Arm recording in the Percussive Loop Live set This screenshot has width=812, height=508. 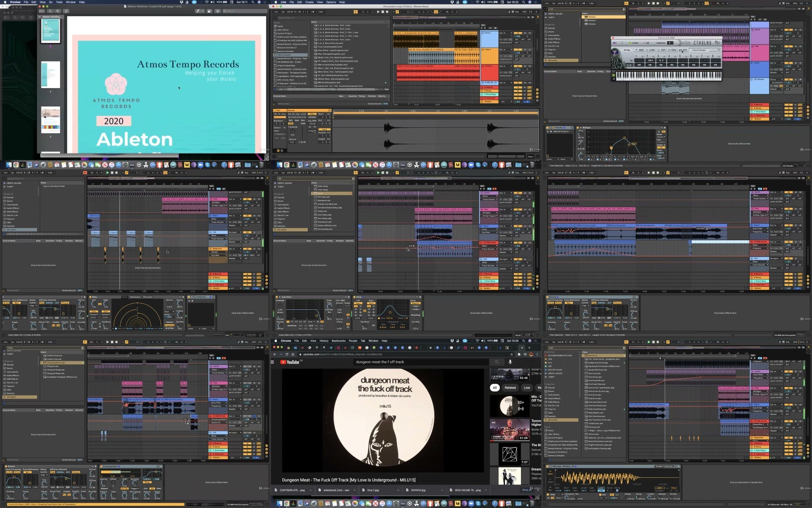[x=388, y=12]
